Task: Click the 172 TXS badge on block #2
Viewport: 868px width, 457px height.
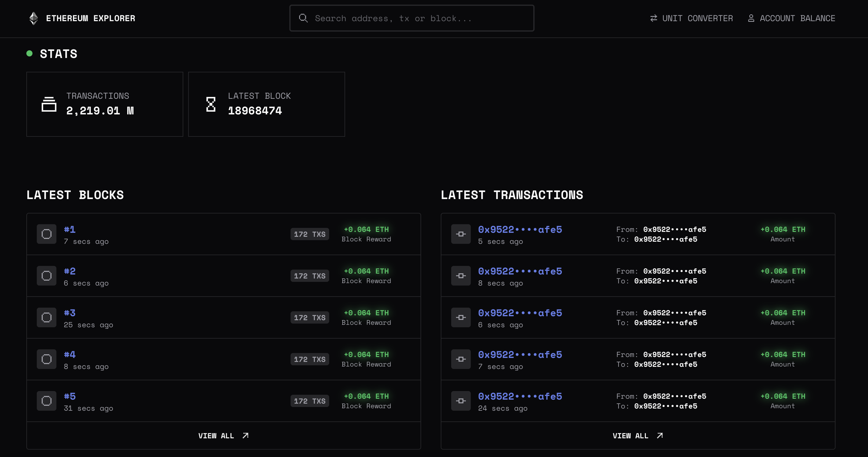Action: [x=309, y=275]
